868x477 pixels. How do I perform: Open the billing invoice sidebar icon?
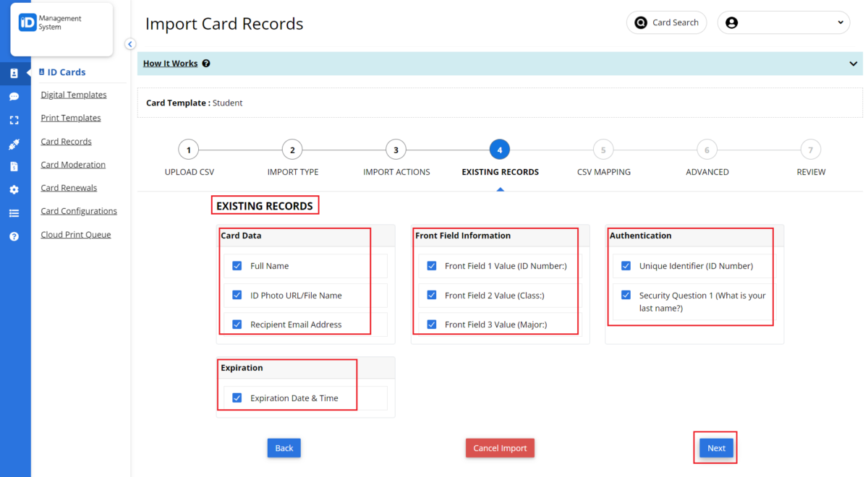point(15,166)
